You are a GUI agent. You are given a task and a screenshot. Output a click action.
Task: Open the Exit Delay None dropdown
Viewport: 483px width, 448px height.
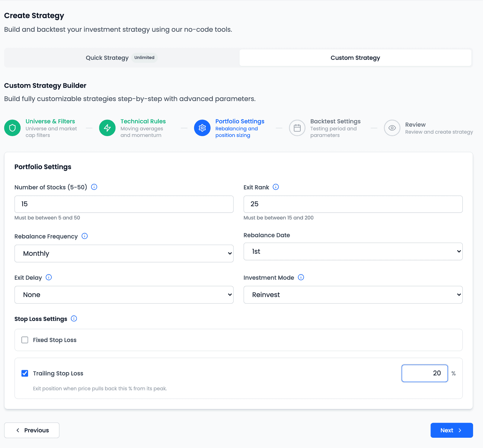[x=124, y=295]
